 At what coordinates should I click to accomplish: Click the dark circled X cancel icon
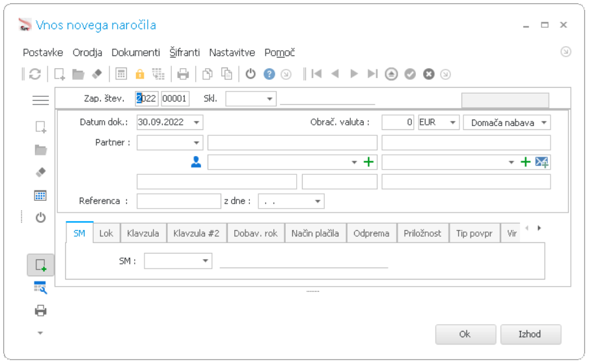coord(429,74)
